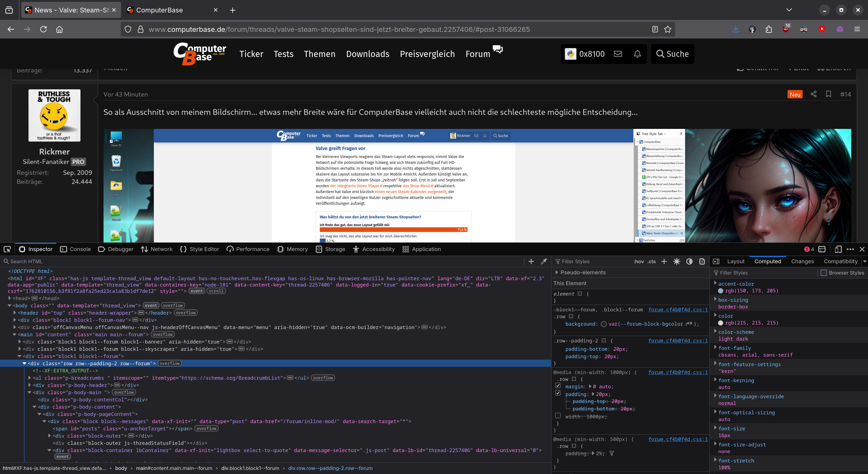Uncheck the margin 0 auto declaration
Screen dimensions: 868x474
pyautogui.click(x=558, y=385)
